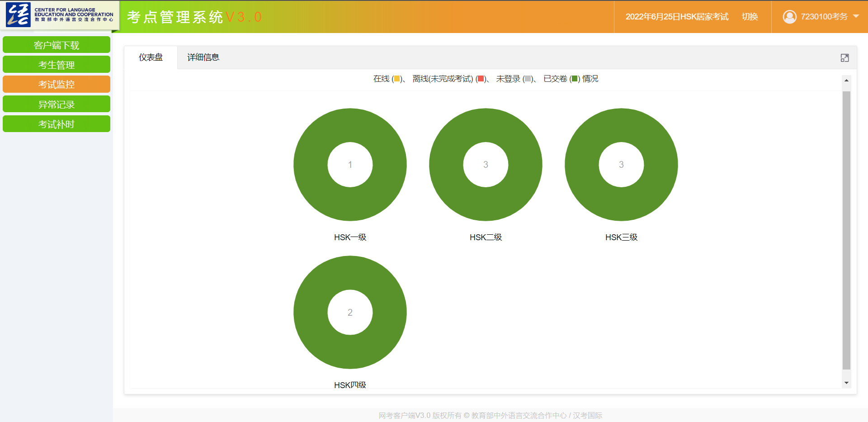This screenshot has width=868, height=422.
Task: Open 考试补时 in the sidebar
Action: [x=57, y=124]
